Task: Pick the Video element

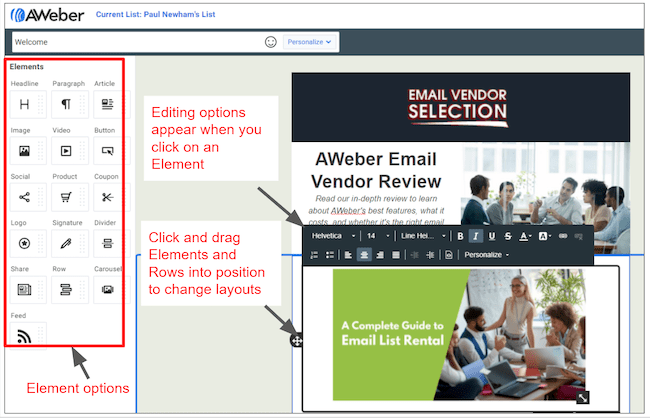Action: tap(66, 151)
